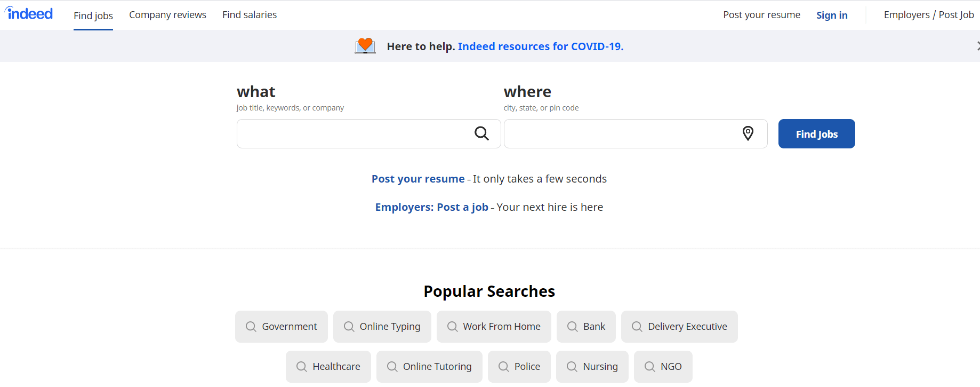Open the Company reviews tab
The height and width of the screenshot is (387, 980).
click(167, 15)
